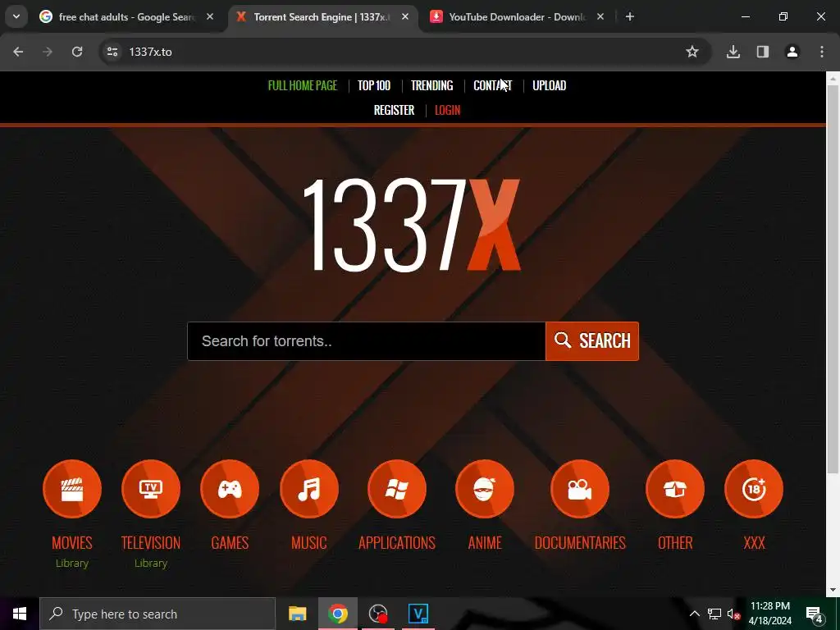Open File Explorer from the taskbar
840x630 pixels.
tap(297, 614)
